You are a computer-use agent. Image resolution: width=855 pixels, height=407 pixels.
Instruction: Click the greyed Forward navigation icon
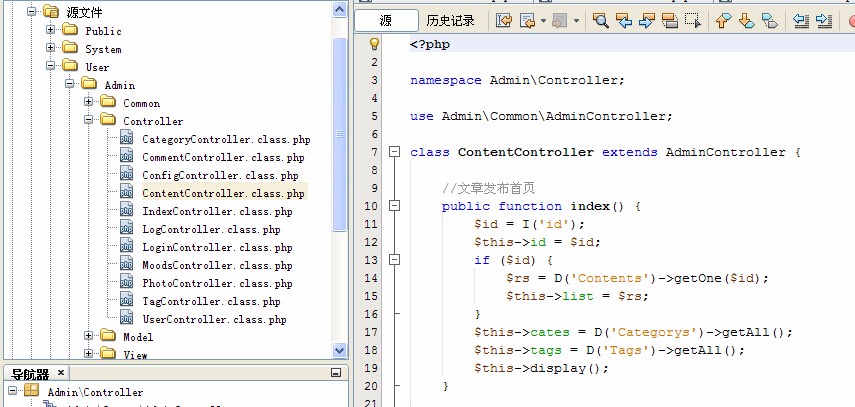tap(561, 21)
